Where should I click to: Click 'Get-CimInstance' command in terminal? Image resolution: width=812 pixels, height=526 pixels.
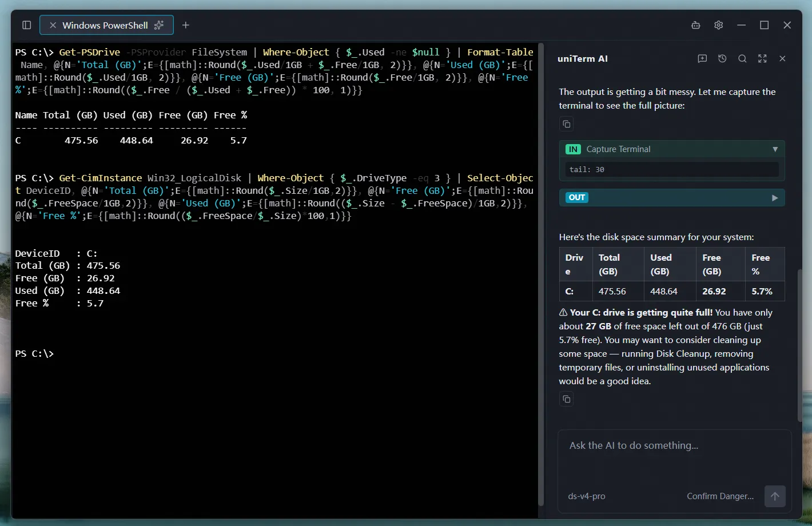click(101, 178)
